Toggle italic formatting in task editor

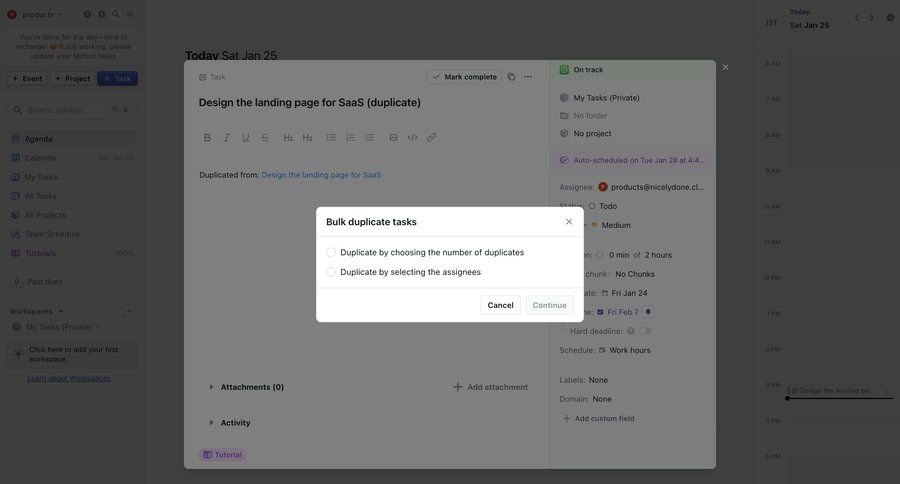[226, 137]
